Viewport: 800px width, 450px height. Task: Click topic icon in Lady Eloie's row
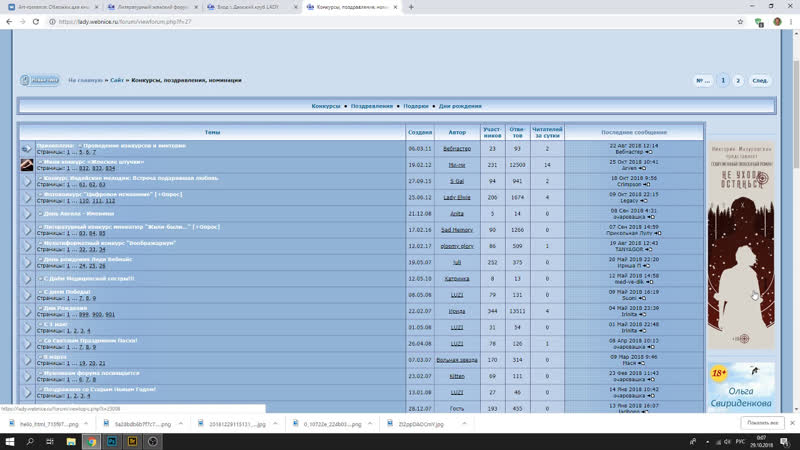27,197
